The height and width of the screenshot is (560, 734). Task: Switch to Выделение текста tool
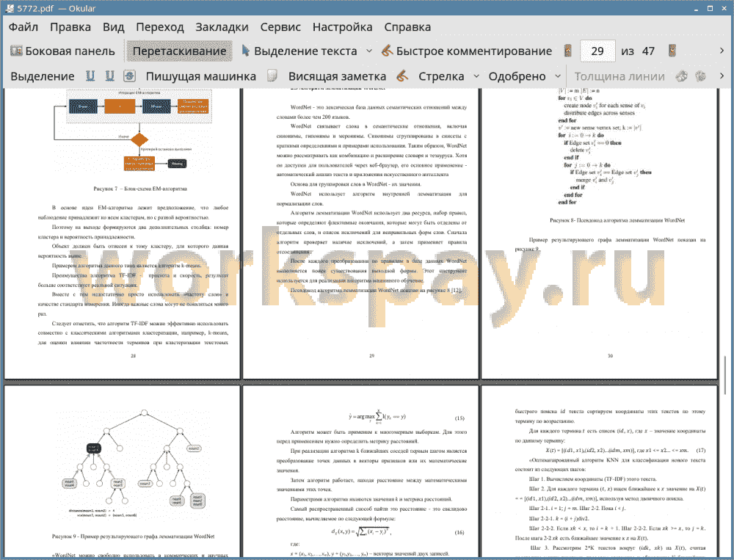tap(299, 51)
